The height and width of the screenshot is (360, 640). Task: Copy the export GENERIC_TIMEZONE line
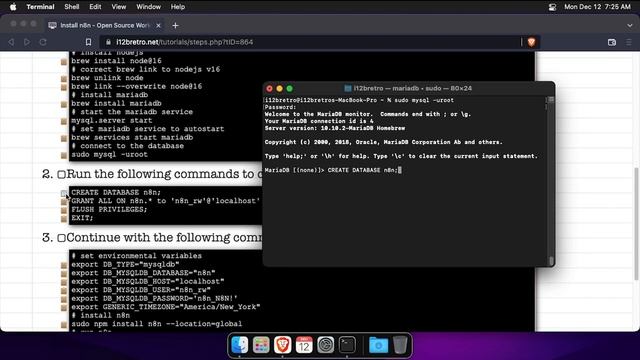[64, 308]
